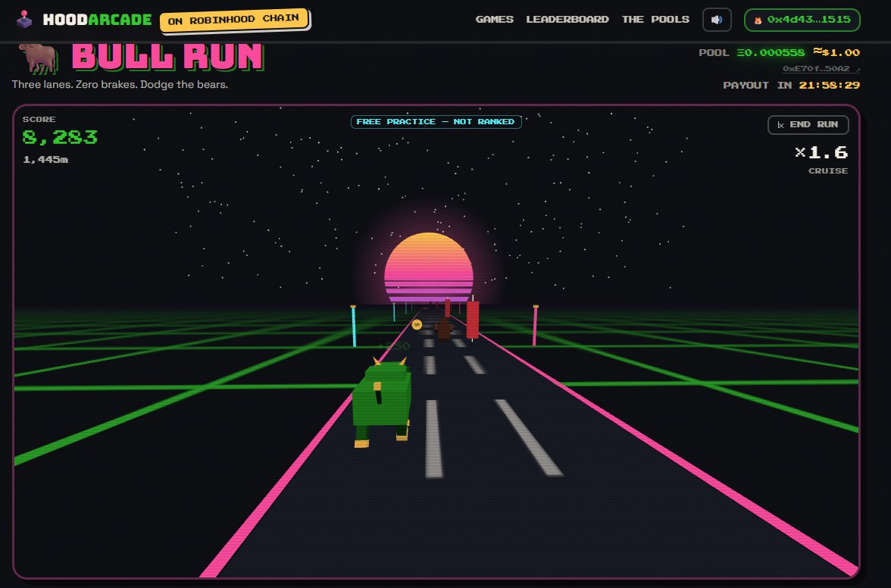Click the HoodArcade joystick logo icon
891x588 pixels.
pos(24,19)
